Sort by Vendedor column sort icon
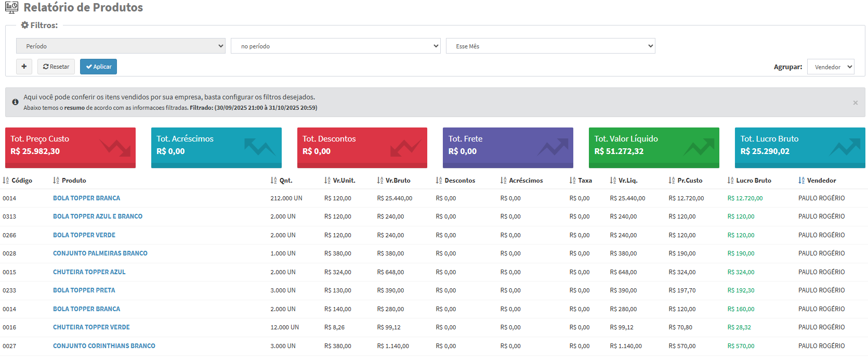The width and height of the screenshot is (868, 358). (801, 181)
